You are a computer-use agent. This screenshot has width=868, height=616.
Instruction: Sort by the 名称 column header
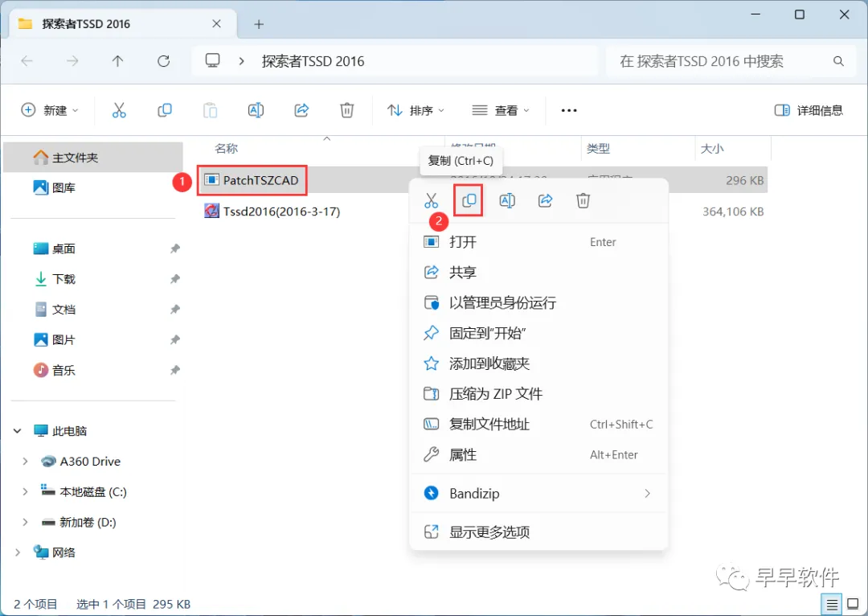(227, 149)
